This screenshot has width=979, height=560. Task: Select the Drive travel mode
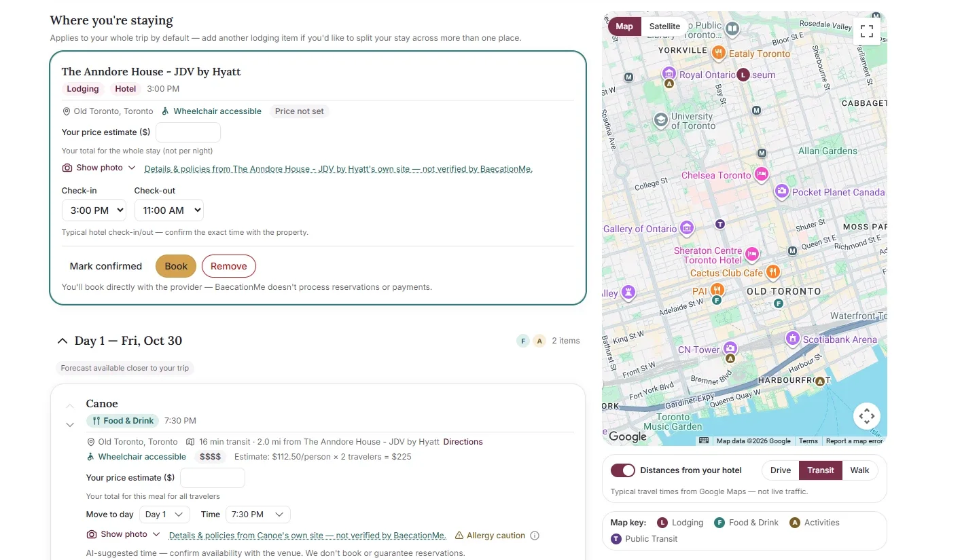pos(781,470)
